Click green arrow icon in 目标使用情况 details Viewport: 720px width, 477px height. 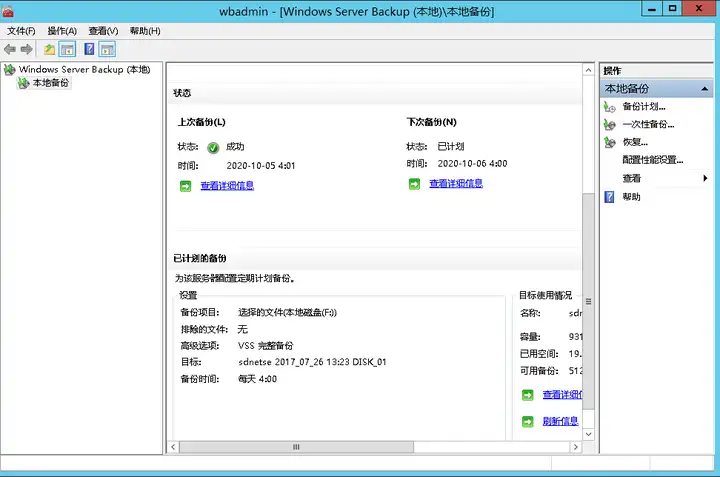(528, 395)
